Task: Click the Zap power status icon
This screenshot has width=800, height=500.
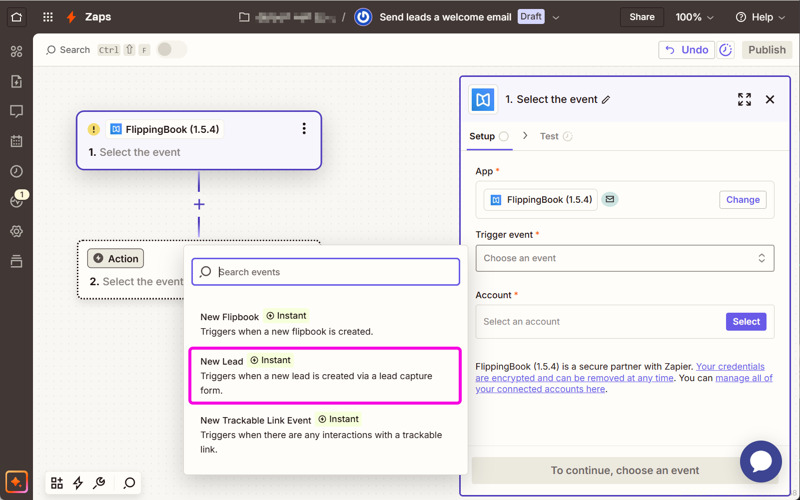Action: (x=363, y=17)
